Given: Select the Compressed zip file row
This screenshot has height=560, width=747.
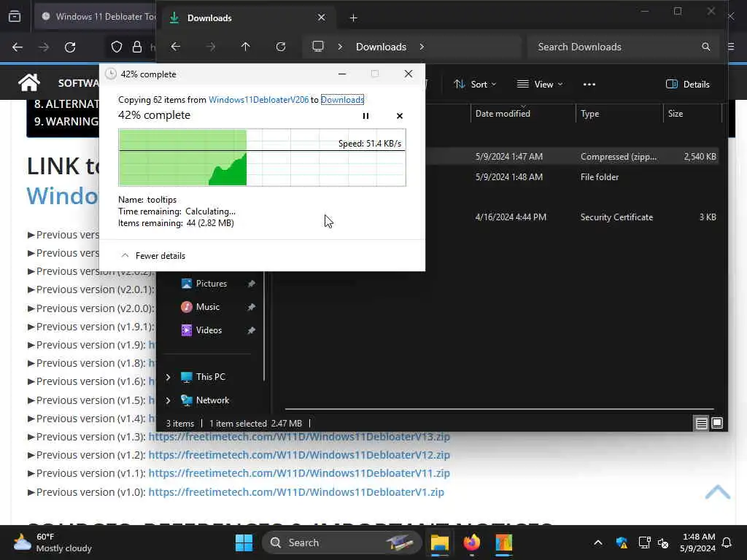Looking at the screenshot, I should tap(572, 157).
